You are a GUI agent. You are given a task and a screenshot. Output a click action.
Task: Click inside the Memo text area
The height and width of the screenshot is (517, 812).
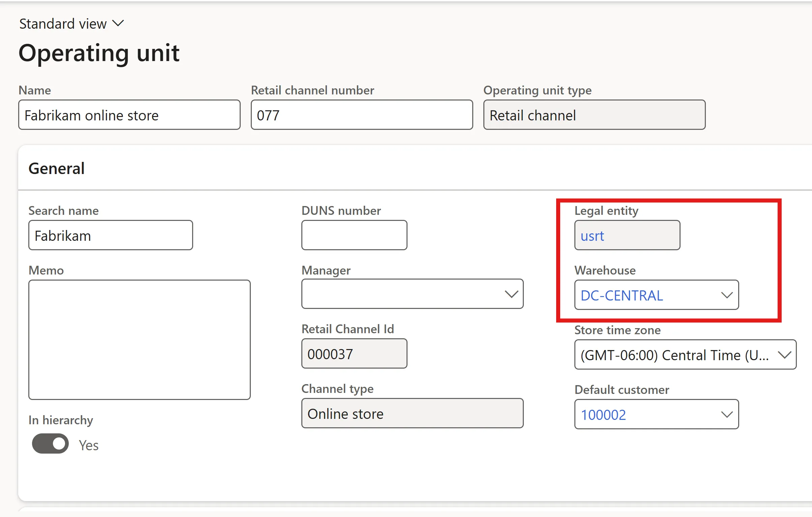coord(140,340)
